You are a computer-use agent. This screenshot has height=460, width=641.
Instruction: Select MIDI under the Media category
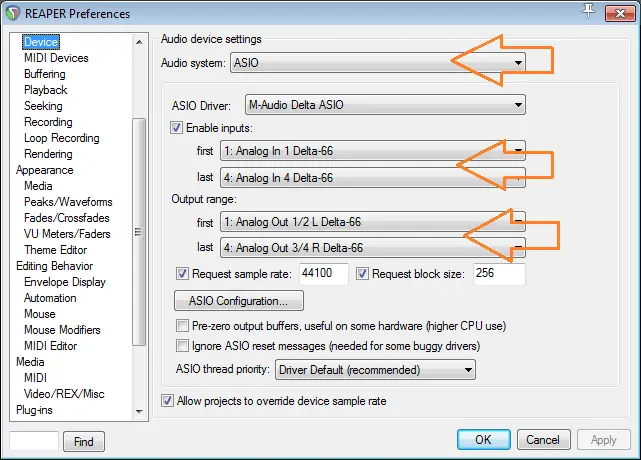pos(35,377)
